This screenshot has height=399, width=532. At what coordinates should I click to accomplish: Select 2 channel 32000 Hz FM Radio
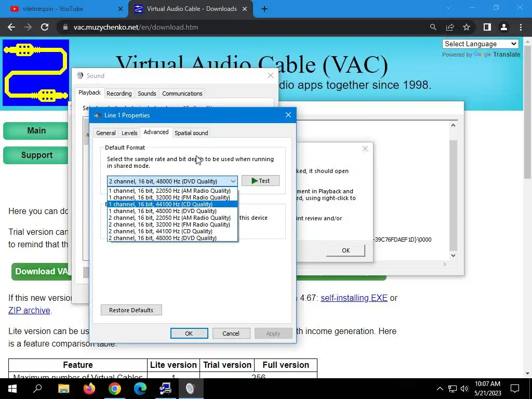coord(172,224)
